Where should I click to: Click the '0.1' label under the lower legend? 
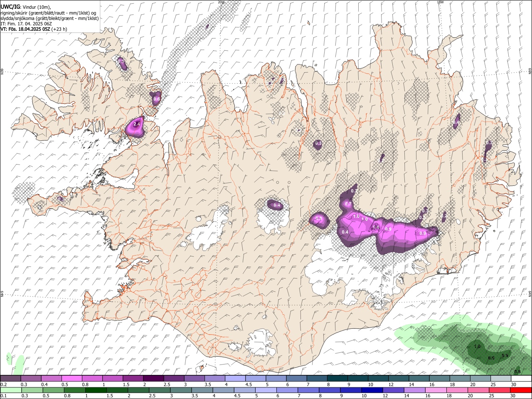[x=3, y=396]
